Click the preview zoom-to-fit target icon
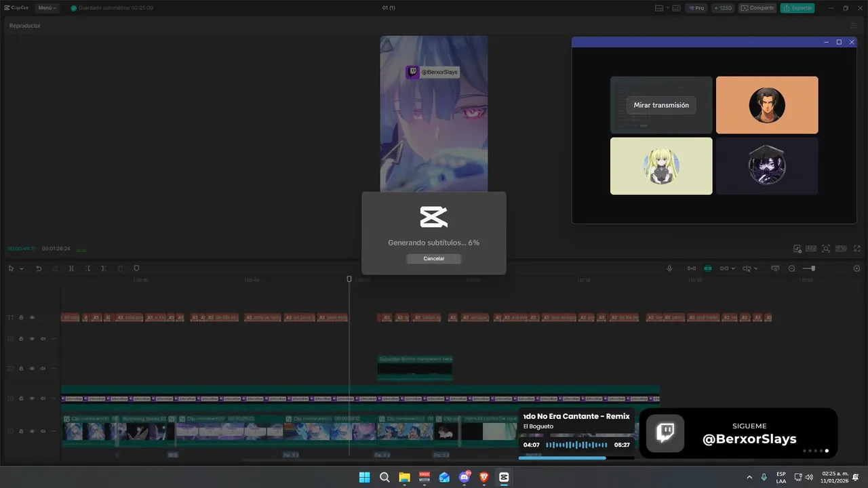Image resolution: width=868 pixels, height=488 pixels. pyautogui.click(x=825, y=249)
